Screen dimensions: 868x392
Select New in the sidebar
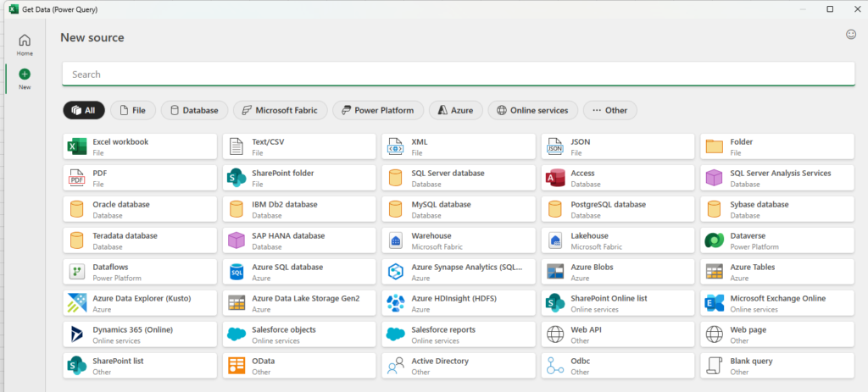(x=25, y=79)
